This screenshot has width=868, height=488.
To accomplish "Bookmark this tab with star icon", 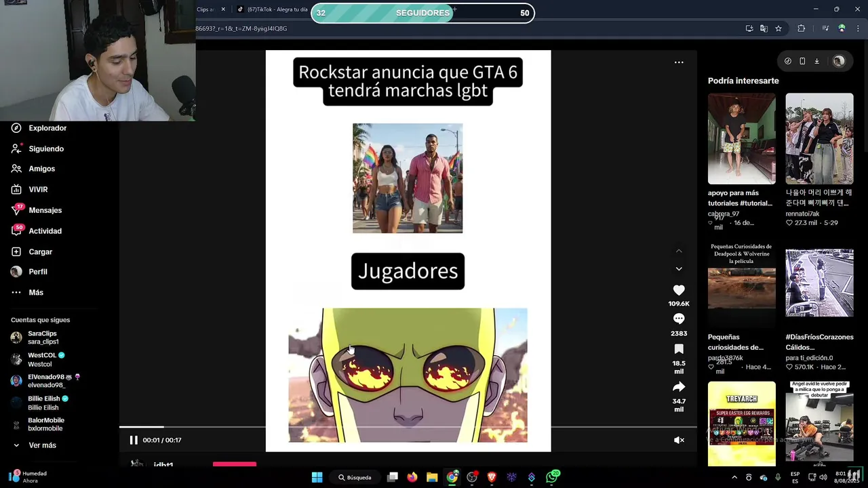I will click(778, 28).
